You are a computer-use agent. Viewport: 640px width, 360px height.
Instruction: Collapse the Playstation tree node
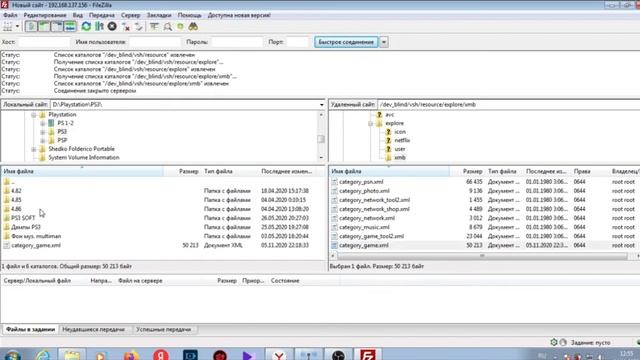point(34,115)
